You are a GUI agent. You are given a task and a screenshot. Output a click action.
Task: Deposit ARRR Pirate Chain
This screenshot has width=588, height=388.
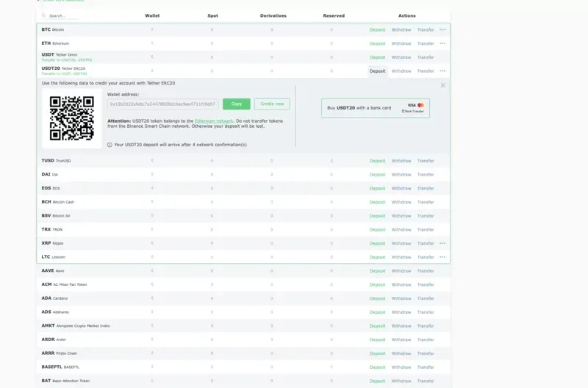377,353
